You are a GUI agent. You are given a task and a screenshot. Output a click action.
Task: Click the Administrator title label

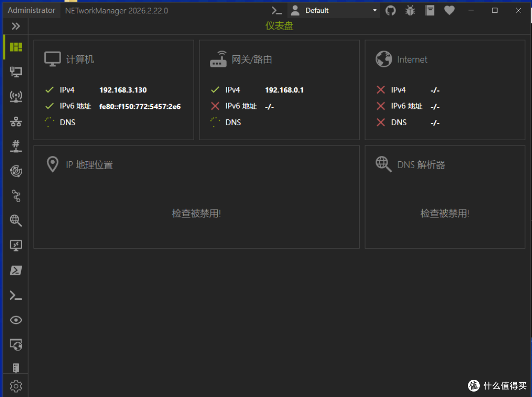31,10
